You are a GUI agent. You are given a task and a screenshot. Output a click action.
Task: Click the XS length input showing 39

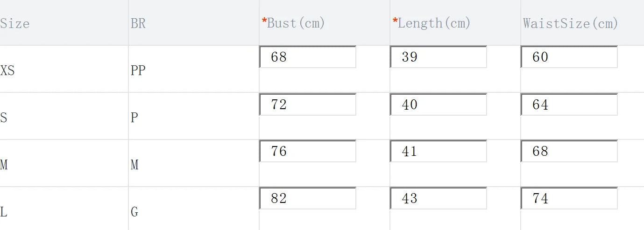click(439, 57)
